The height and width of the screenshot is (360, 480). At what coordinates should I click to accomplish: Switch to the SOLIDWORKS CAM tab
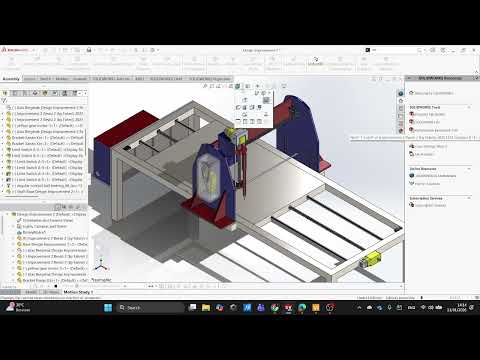(x=166, y=79)
